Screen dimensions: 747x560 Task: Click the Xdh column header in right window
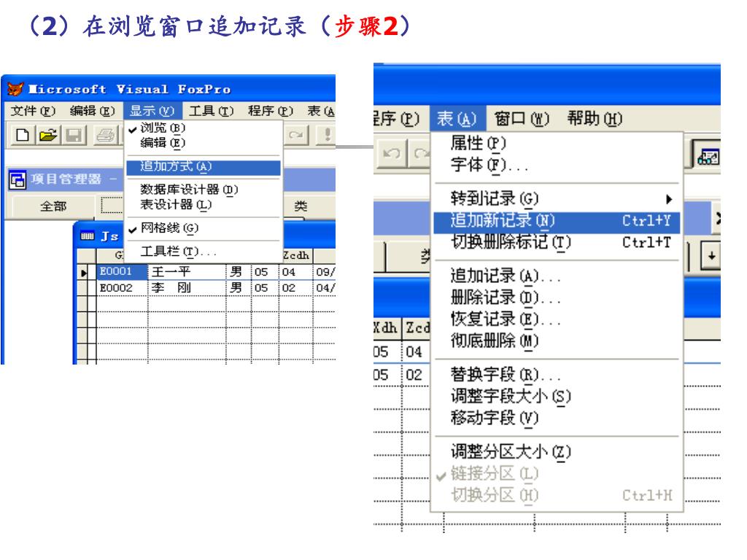click(x=385, y=327)
